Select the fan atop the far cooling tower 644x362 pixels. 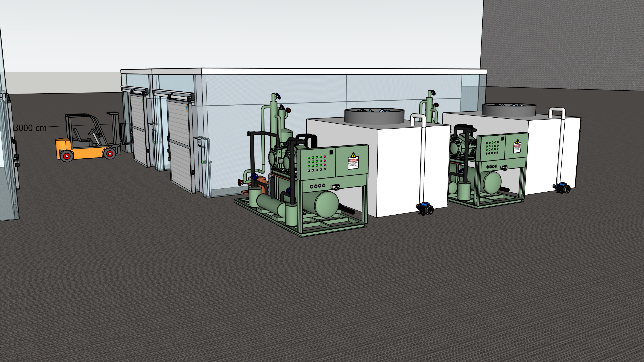[x=509, y=109]
